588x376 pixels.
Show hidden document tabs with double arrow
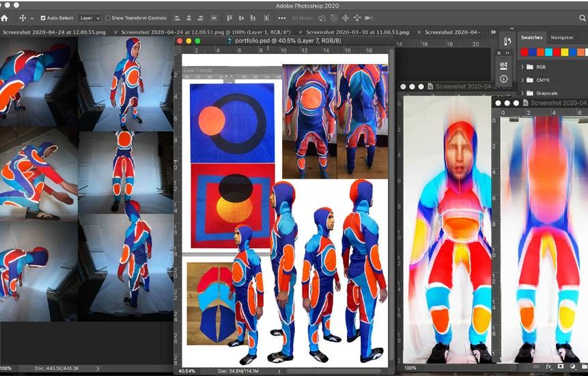click(493, 32)
